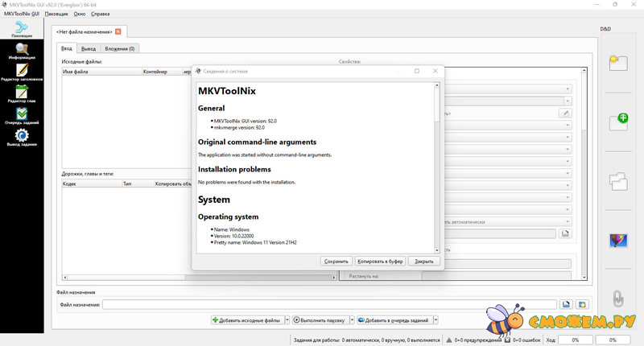Click the stacked documents icon in D&D panel

coord(618,181)
